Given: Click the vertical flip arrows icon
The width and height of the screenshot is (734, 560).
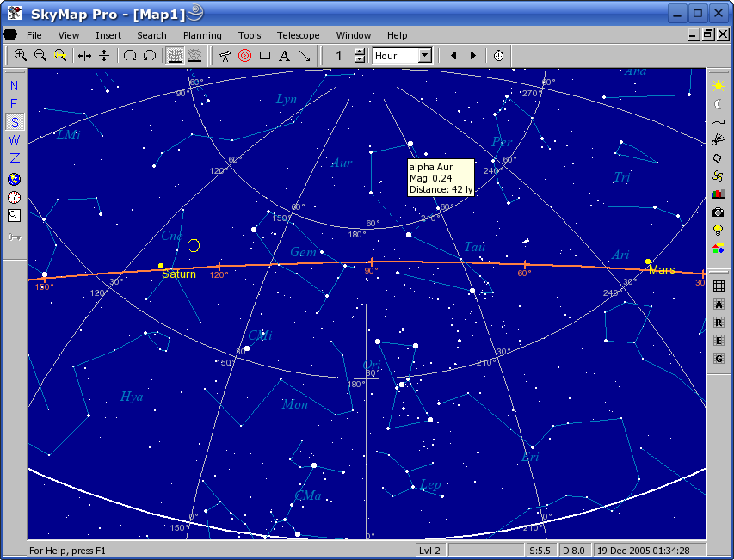Looking at the screenshot, I should coord(104,56).
